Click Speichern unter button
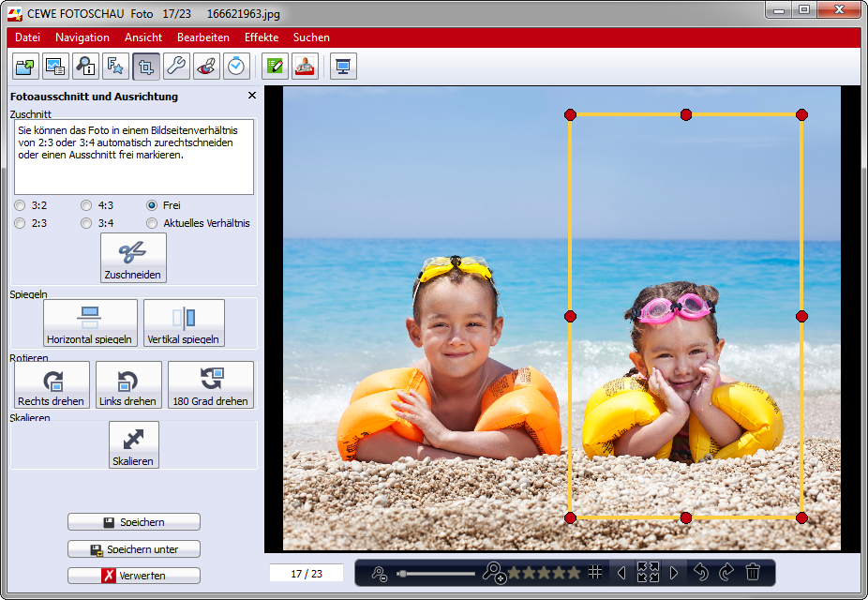This screenshot has height=600, width=868. pos(134,549)
